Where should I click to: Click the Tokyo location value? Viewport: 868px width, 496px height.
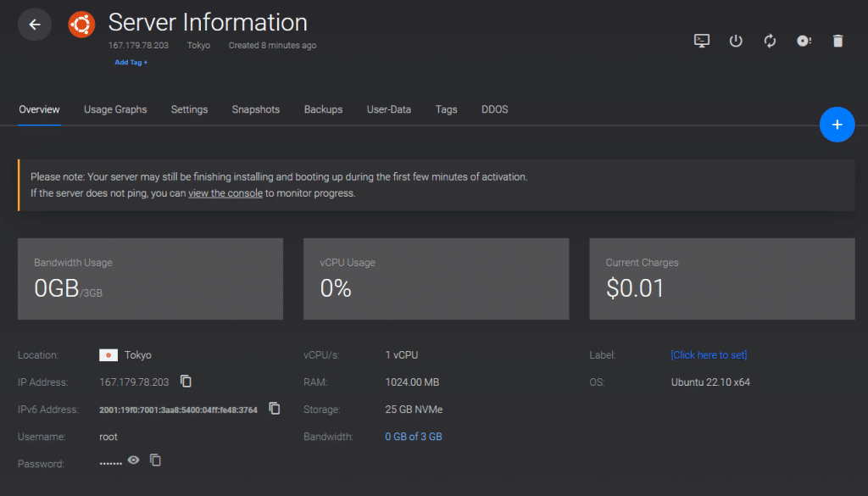click(138, 355)
